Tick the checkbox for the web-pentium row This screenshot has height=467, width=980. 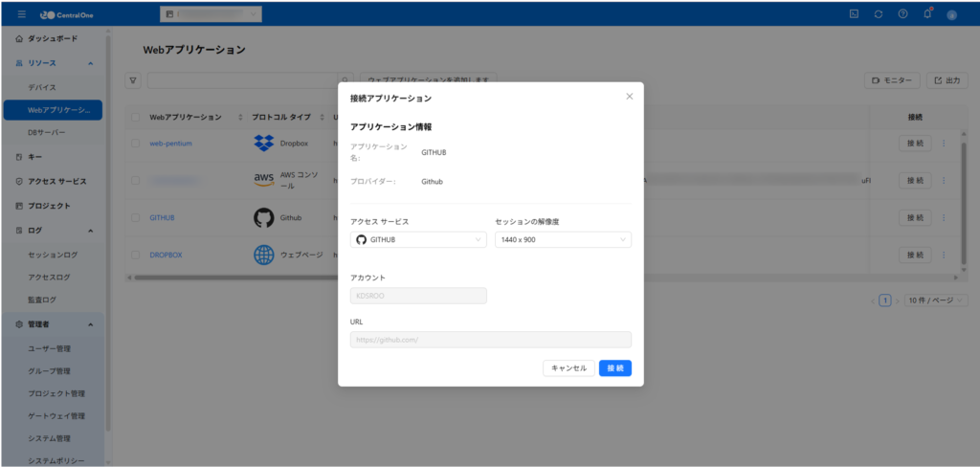(x=136, y=144)
